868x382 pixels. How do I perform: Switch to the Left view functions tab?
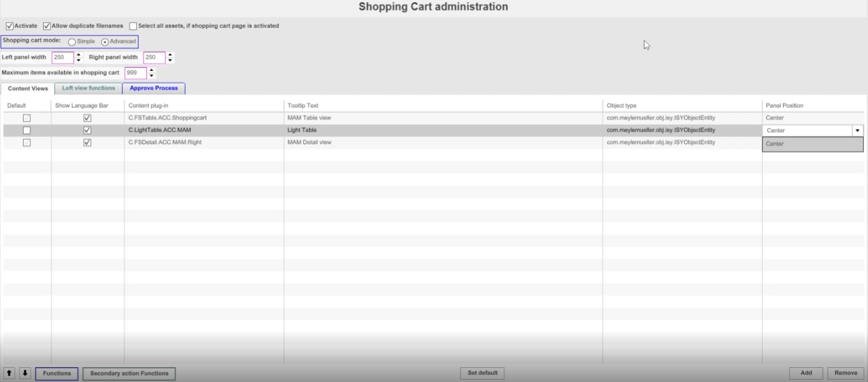(x=88, y=88)
